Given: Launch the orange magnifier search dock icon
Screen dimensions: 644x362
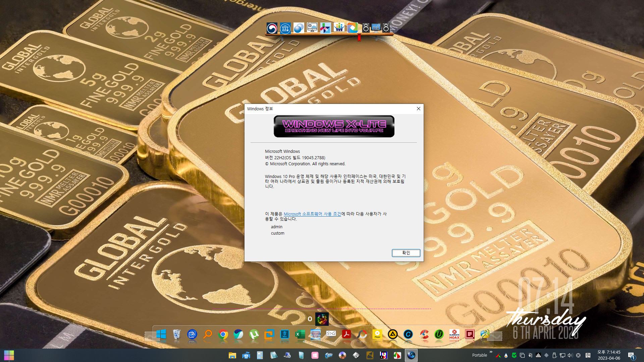Looking at the screenshot, I should coord(208,334).
